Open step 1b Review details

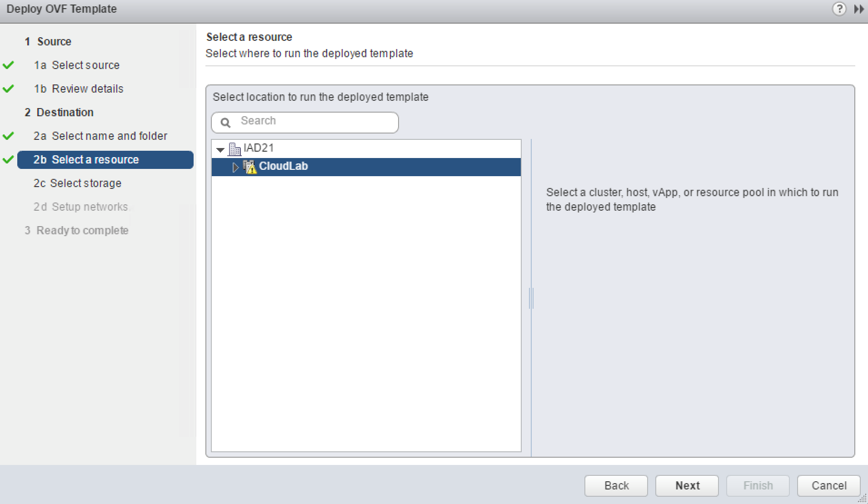[78, 89]
